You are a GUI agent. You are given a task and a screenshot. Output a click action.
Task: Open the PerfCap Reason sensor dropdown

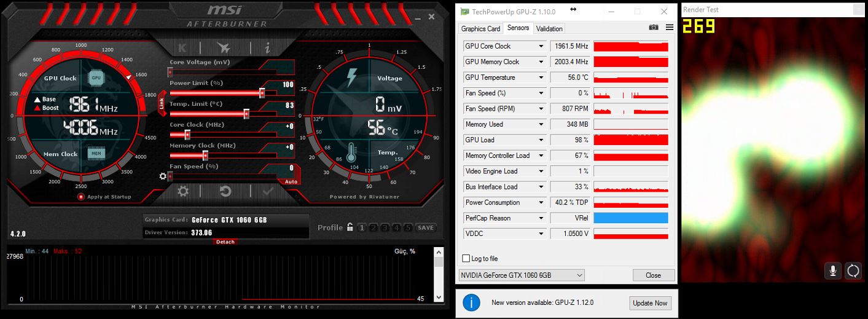pos(541,218)
